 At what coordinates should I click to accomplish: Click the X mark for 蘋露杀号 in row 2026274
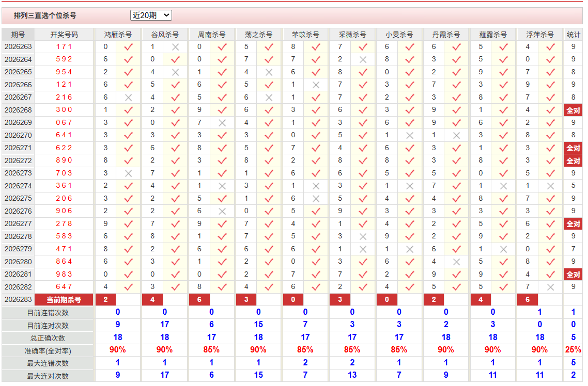pyautogui.click(x=503, y=186)
